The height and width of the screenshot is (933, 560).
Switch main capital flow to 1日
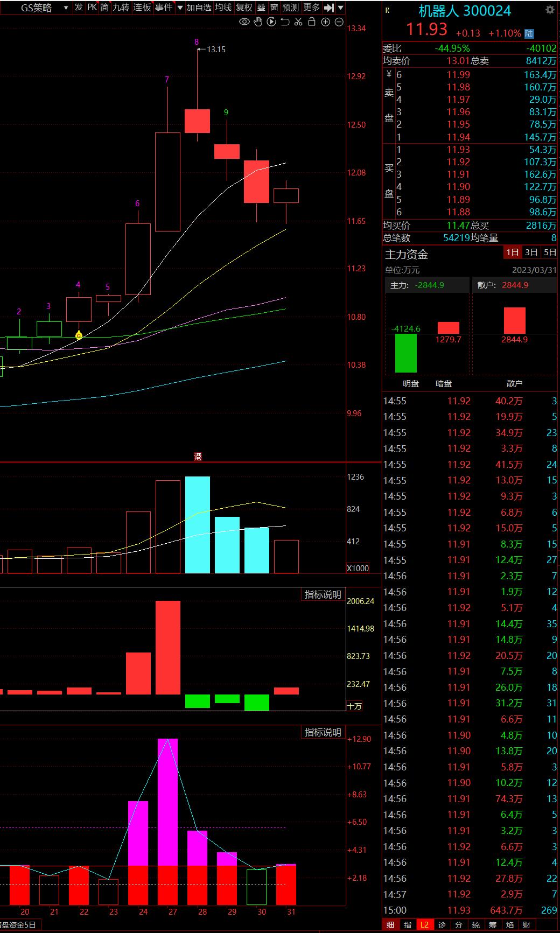(x=512, y=252)
